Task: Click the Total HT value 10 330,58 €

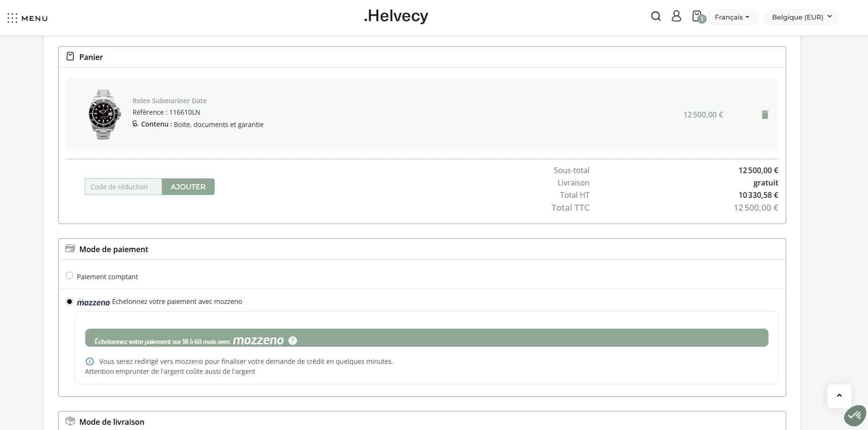Action: [x=759, y=195]
